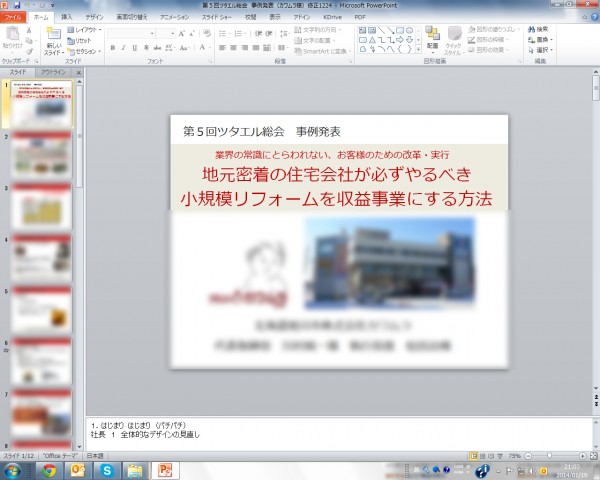Toggle underline formatting

click(x=135, y=48)
